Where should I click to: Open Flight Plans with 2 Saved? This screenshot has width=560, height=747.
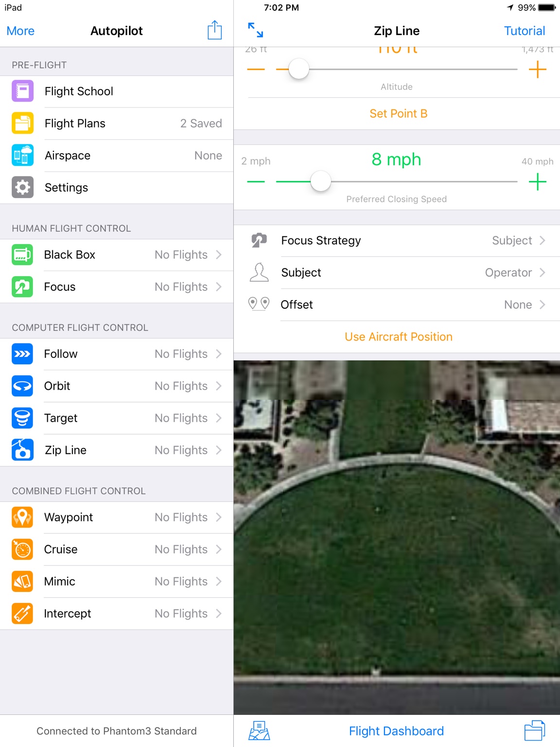click(117, 124)
